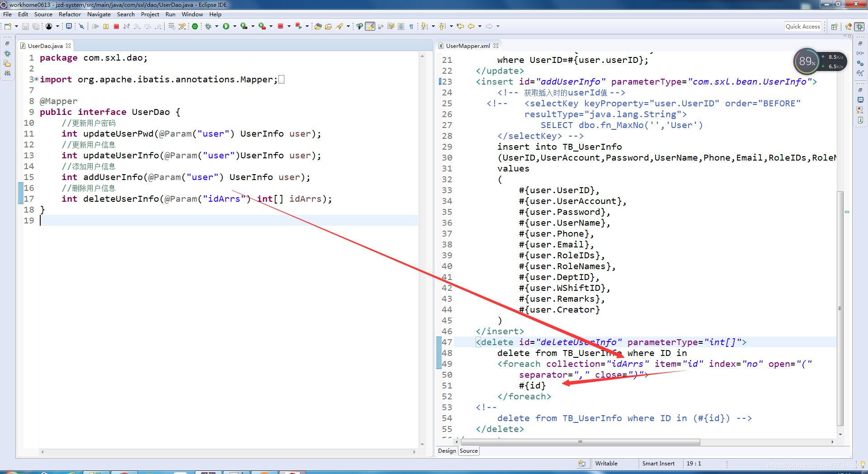The width and height of the screenshot is (868, 474).
Task: Click the green Run icon
Action: [x=226, y=26]
